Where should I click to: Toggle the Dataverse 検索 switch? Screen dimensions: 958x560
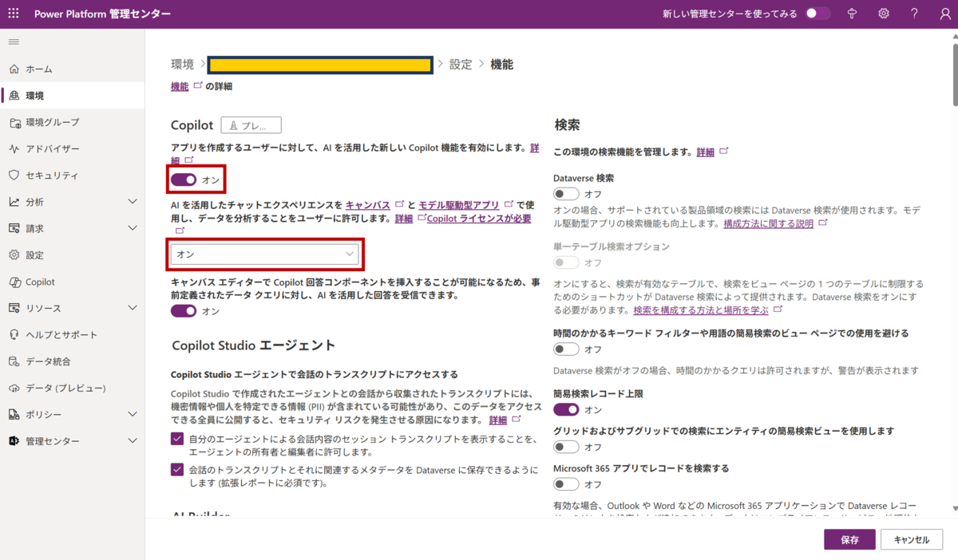click(x=566, y=194)
